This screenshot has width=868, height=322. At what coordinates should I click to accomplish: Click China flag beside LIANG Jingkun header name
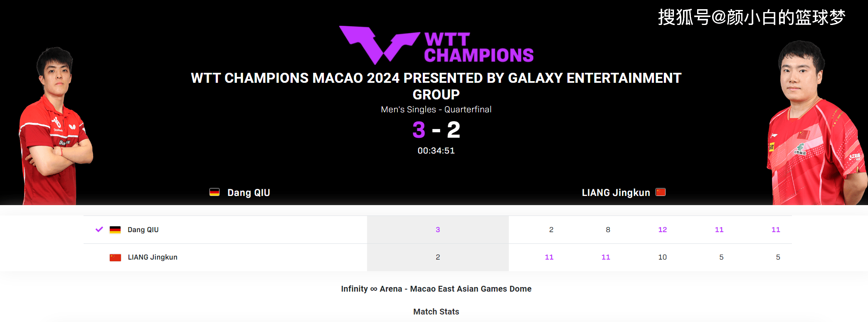tap(661, 192)
